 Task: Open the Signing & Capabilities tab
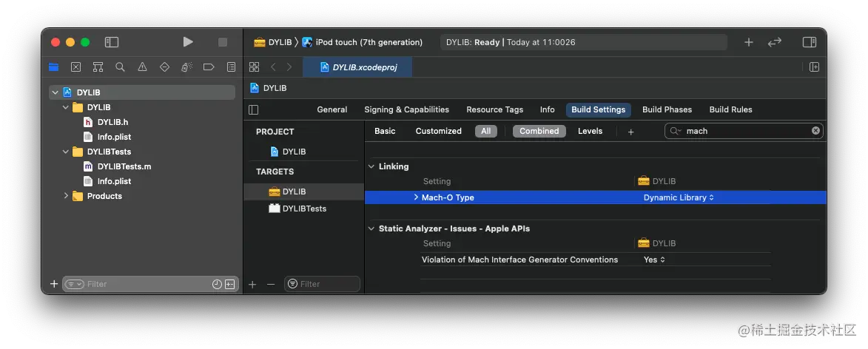coord(406,109)
